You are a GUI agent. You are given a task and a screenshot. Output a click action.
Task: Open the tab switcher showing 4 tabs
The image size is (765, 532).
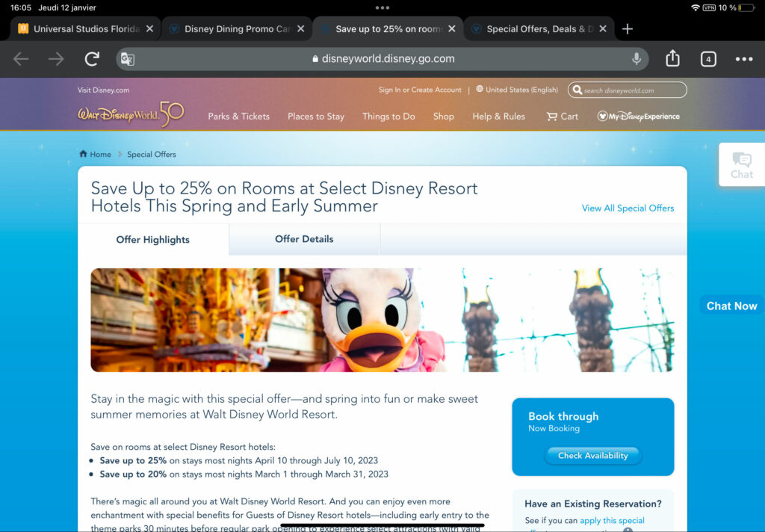[708, 59]
